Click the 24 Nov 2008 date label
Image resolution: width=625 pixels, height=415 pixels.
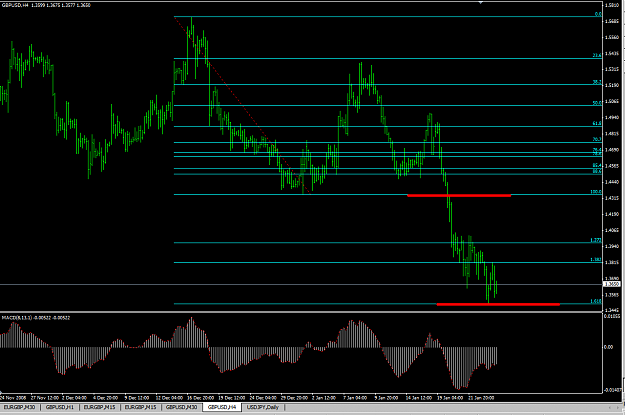click(13, 398)
